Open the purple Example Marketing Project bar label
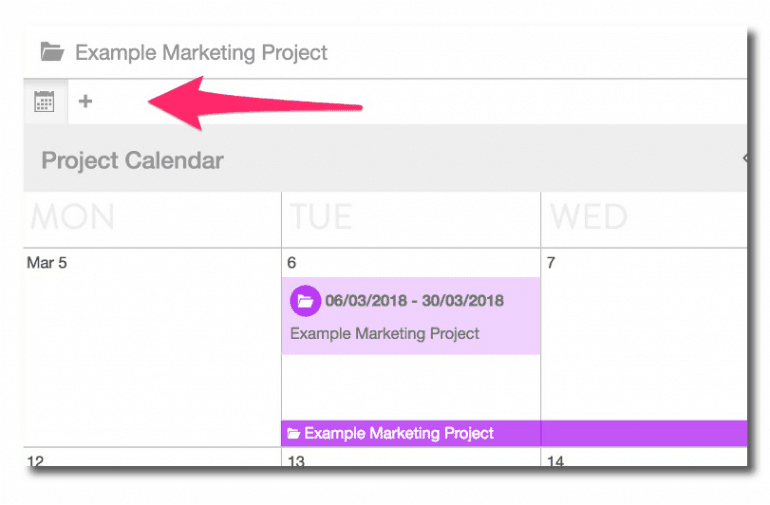 coord(398,434)
